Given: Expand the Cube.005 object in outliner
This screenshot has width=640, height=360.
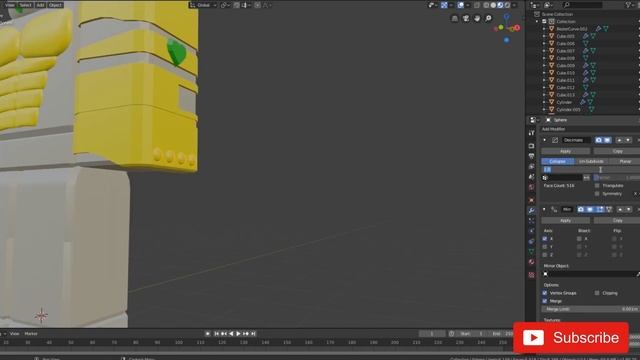Looking at the screenshot, I should pos(544,36).
